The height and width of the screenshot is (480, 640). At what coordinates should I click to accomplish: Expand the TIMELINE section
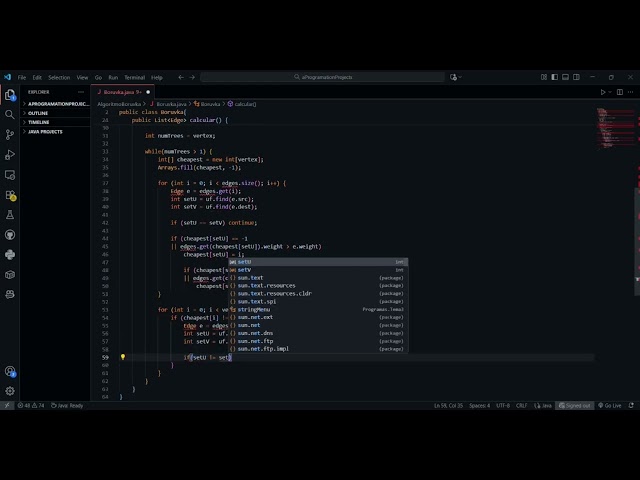click(55, 122)
